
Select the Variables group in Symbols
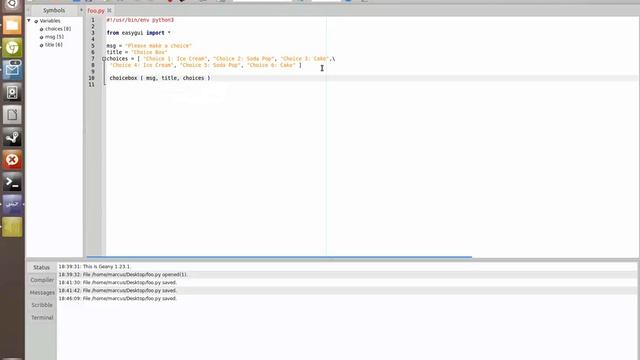(x=50, y=21)
